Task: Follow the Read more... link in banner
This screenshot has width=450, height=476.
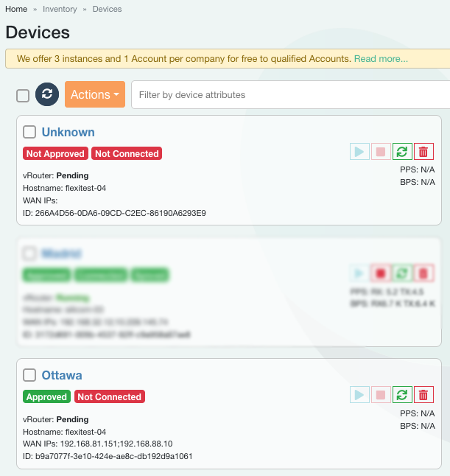Action: coord(381,58)
